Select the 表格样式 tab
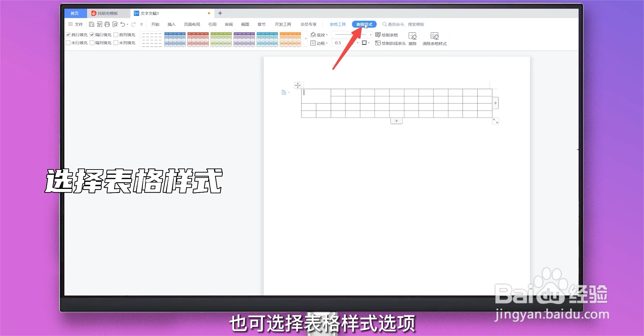Screen dimensions: 644x336 364,24
